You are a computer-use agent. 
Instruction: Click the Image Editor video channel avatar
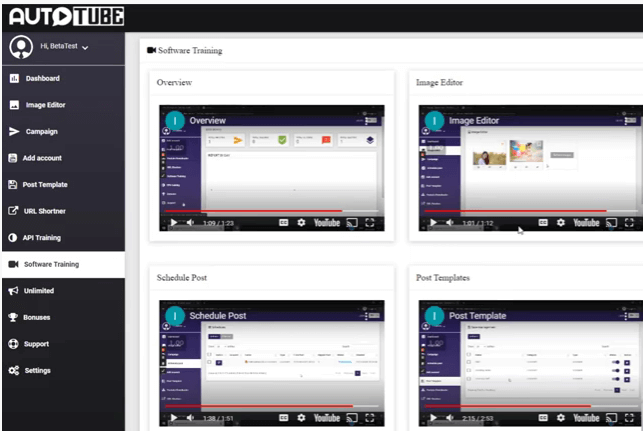(435, 121)
